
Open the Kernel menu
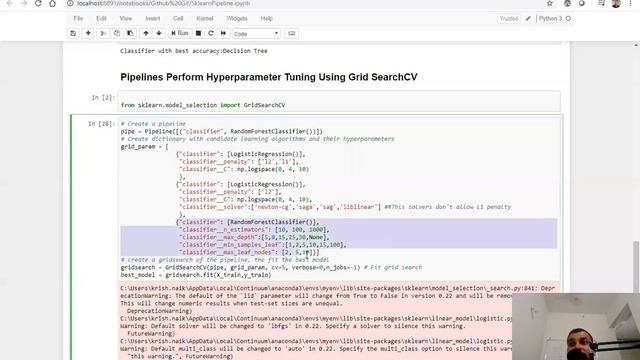pyautogui.click(x=205, y=18)
